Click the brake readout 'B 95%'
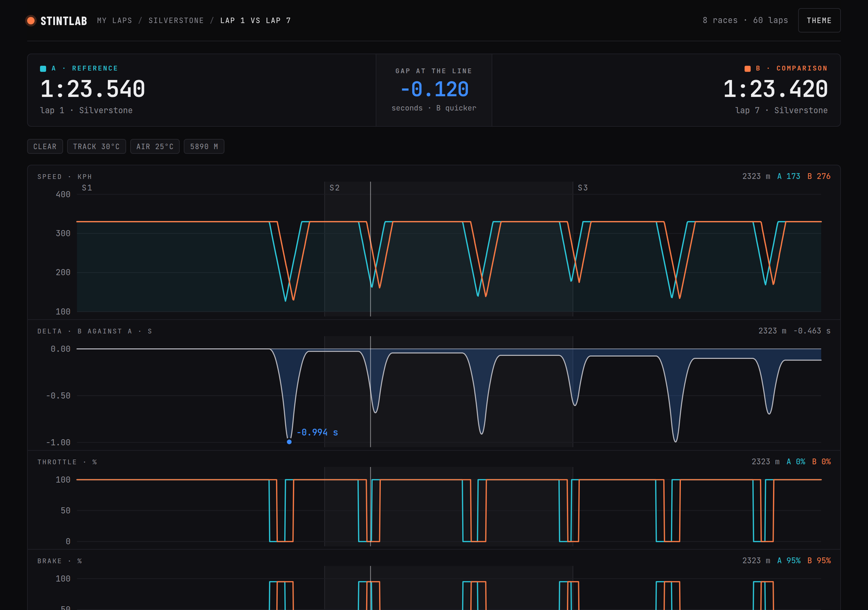 (819, 561)
